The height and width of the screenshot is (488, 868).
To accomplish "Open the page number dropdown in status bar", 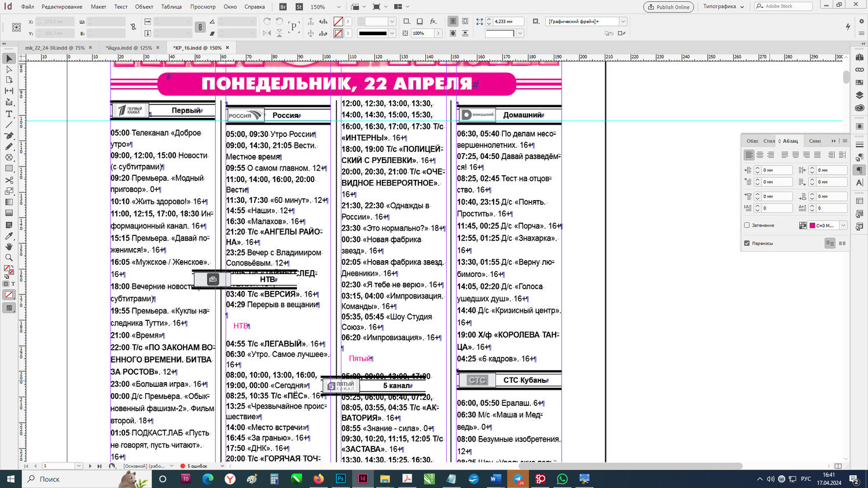I will click(x=79, y=466).
